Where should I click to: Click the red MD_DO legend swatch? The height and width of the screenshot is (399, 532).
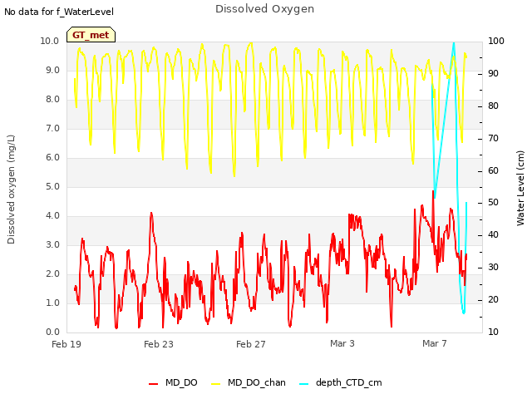coord(153,384)
